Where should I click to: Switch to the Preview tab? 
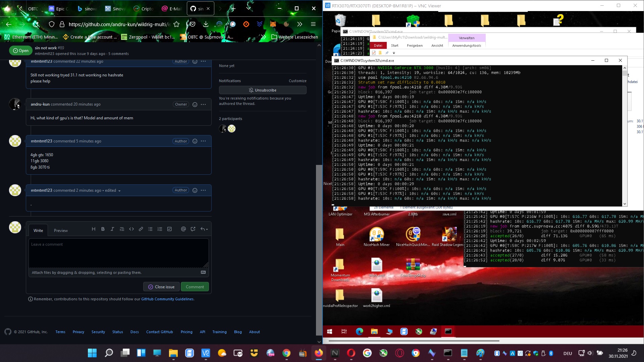pyautogui.click(x=61, y=230)
